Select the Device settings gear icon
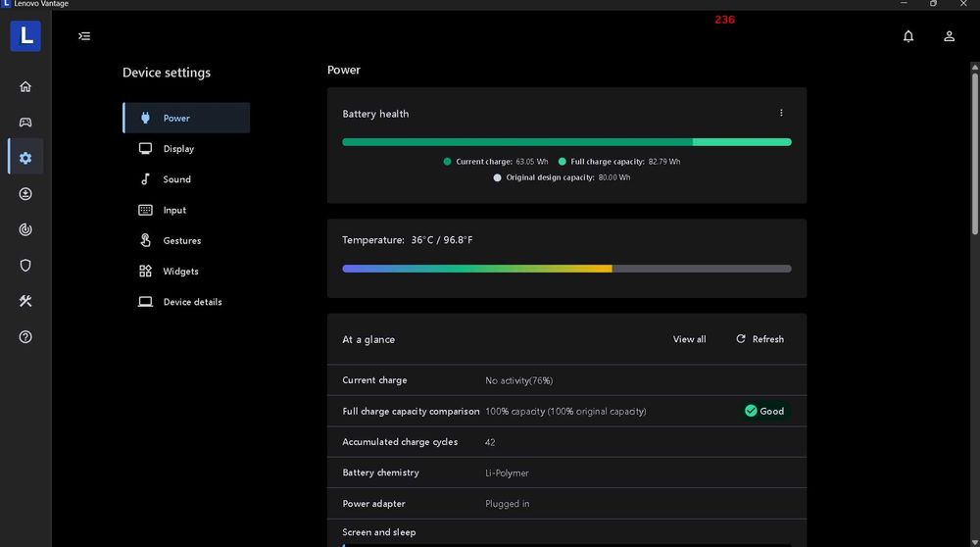 click(x=25, y=158)
